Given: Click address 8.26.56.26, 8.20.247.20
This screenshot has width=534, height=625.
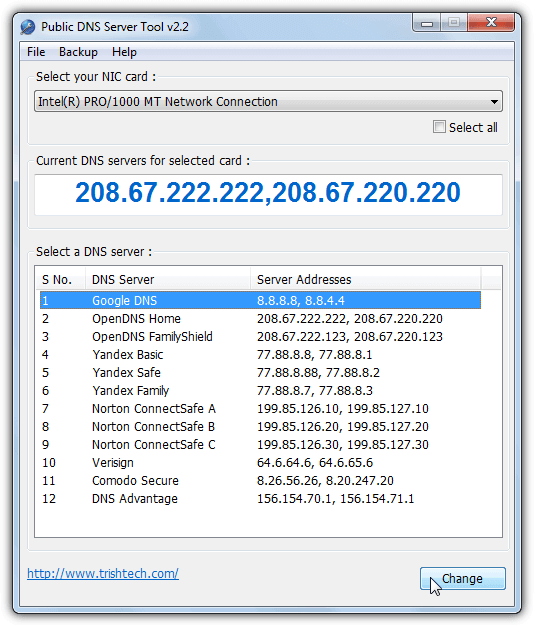Looking at the screenshot, I should click(325, 481).
